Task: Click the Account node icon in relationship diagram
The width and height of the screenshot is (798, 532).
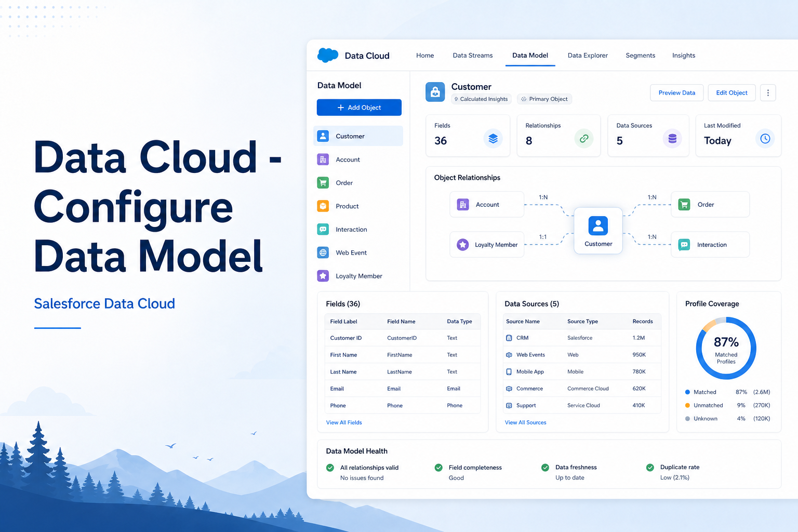Action: click(x=463, y=205)
